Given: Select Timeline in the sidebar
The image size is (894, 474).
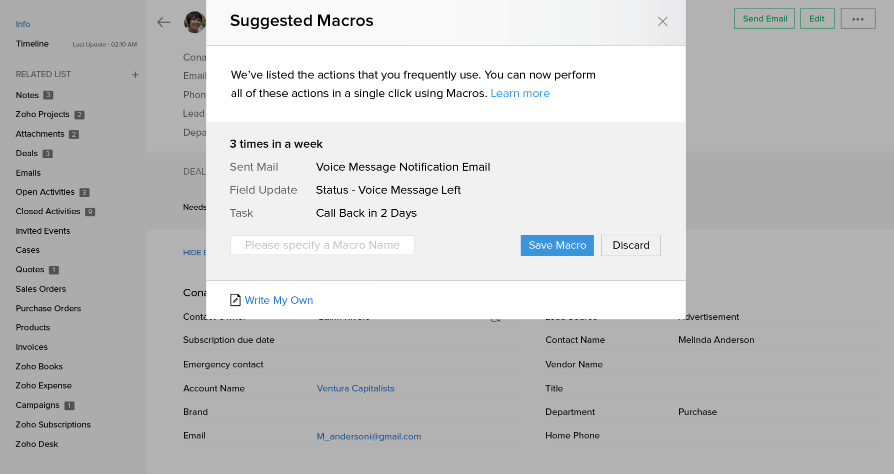Looking at the screenshot, I should tap(32, 44).
